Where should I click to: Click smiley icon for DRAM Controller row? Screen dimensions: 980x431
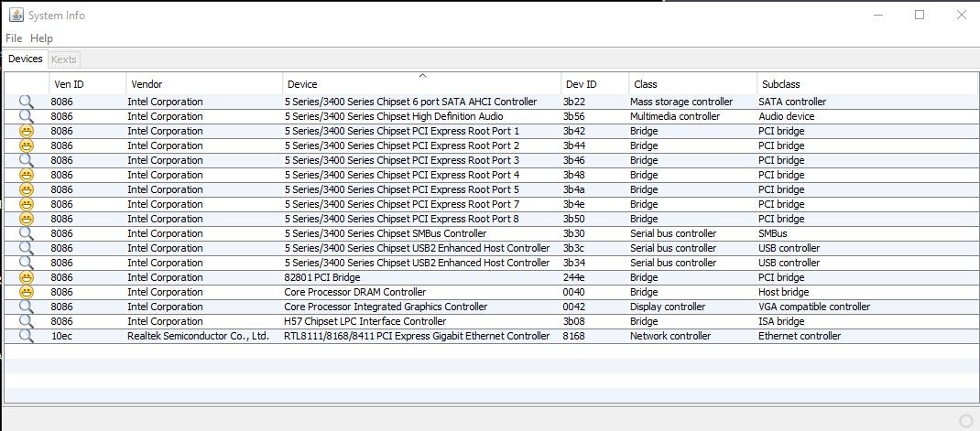(x=27, y=292)
